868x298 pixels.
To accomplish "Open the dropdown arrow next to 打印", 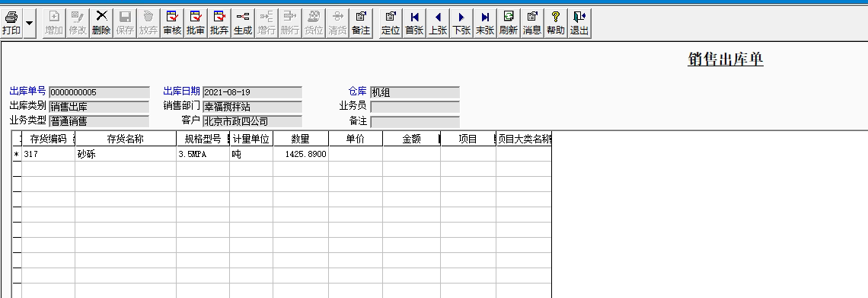I will pyautogui.click(x=30, y=24).
